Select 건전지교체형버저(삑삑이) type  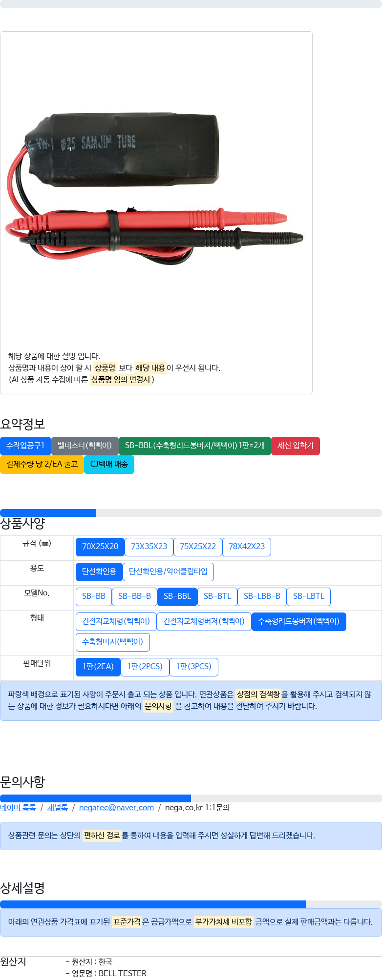(204, 621)
